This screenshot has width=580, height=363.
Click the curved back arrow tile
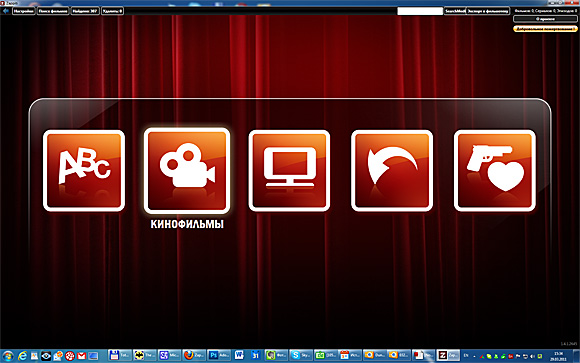tap(392, 171)
